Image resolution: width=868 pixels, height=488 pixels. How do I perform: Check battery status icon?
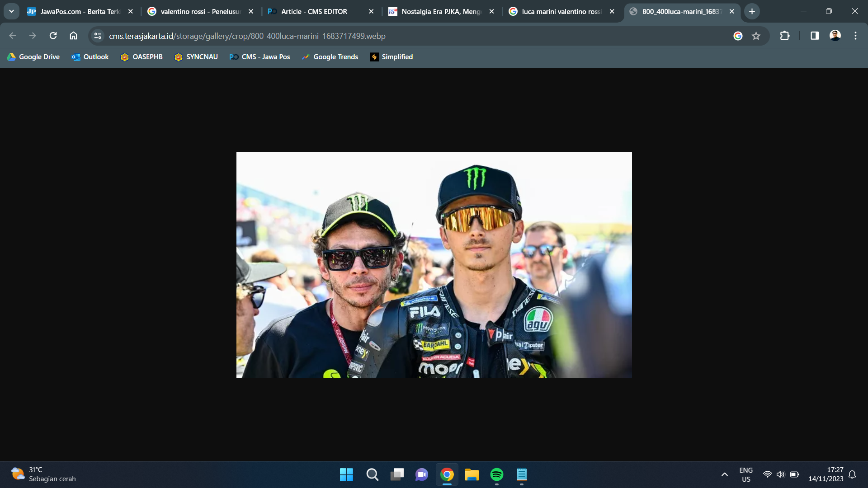click(x=794, y=474)
